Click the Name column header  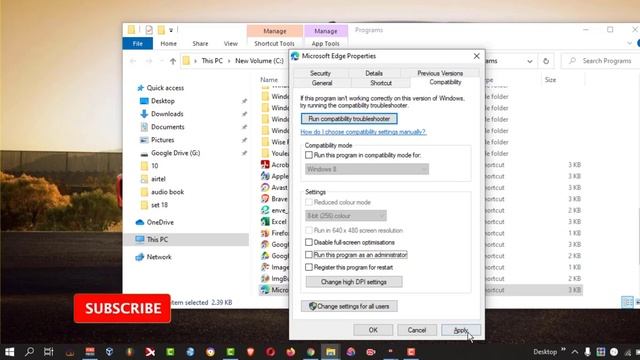point(269,80)
